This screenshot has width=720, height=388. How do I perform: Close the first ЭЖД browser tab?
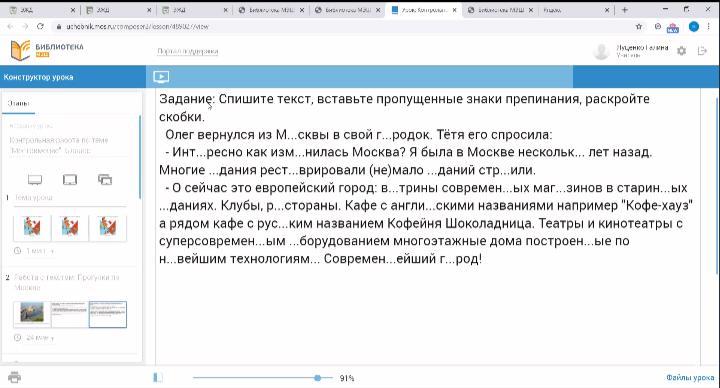[73, 10]
